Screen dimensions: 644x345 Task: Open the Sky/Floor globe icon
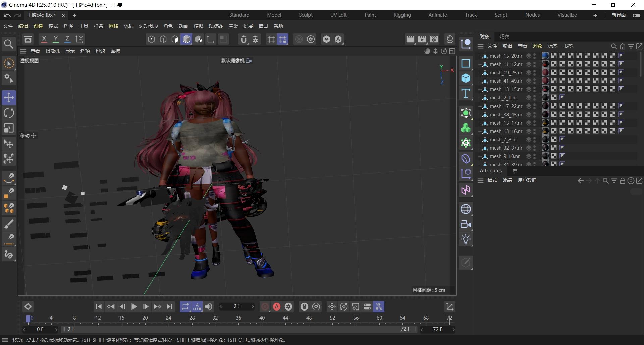point(466,209)
